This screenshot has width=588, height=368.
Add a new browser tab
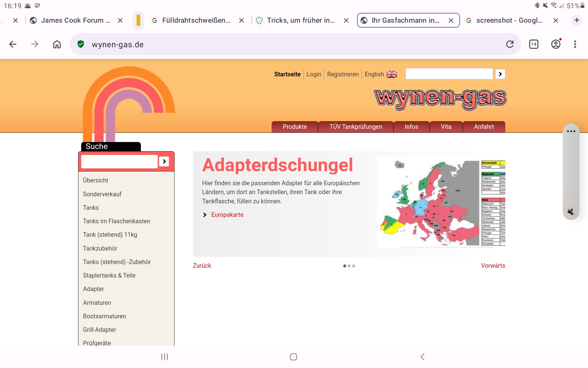point(577,20)
